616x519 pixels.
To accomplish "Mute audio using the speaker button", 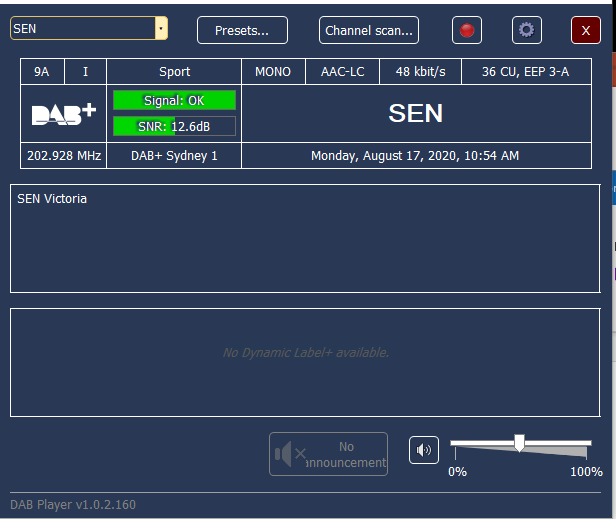I will coord(424,450).
